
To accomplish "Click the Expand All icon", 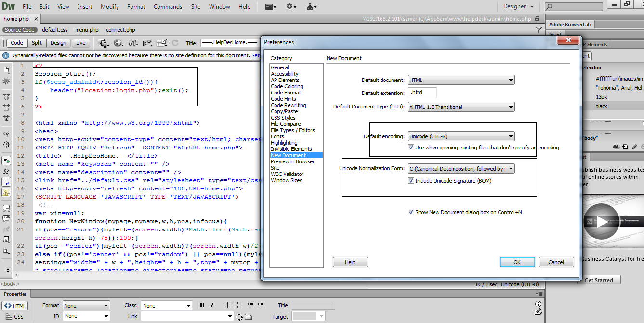I will [x=6, y=118].
